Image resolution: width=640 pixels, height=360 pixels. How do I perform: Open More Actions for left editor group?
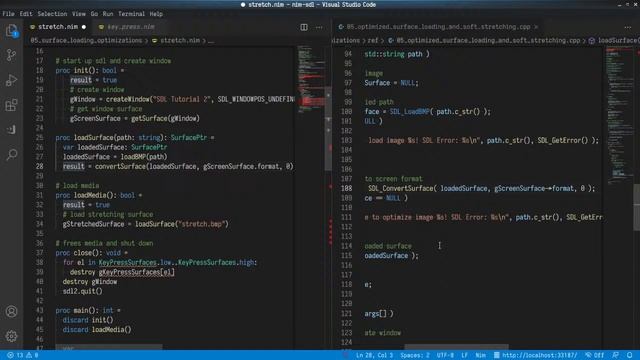[x=319, y=27]
